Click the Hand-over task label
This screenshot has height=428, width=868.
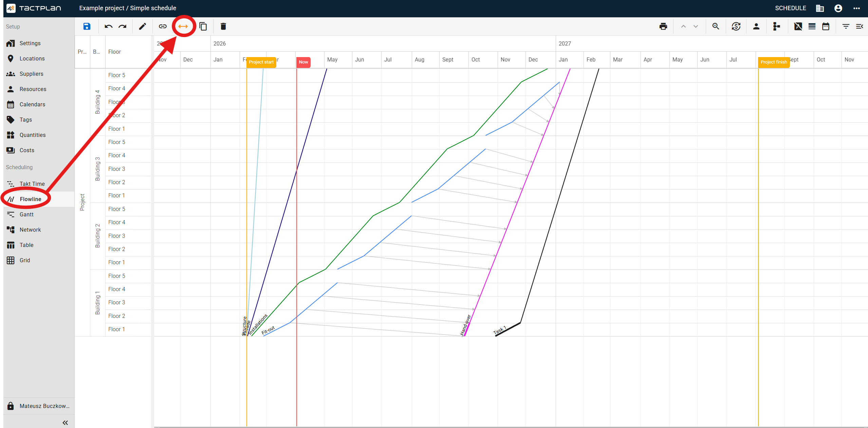(465, 325)
